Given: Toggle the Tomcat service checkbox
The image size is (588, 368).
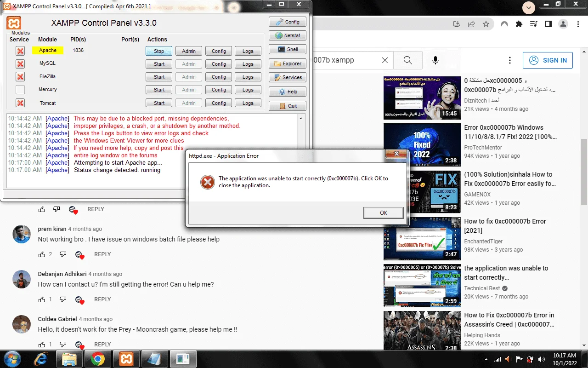Looking at the screenshot, I should (x=20, y=103).
